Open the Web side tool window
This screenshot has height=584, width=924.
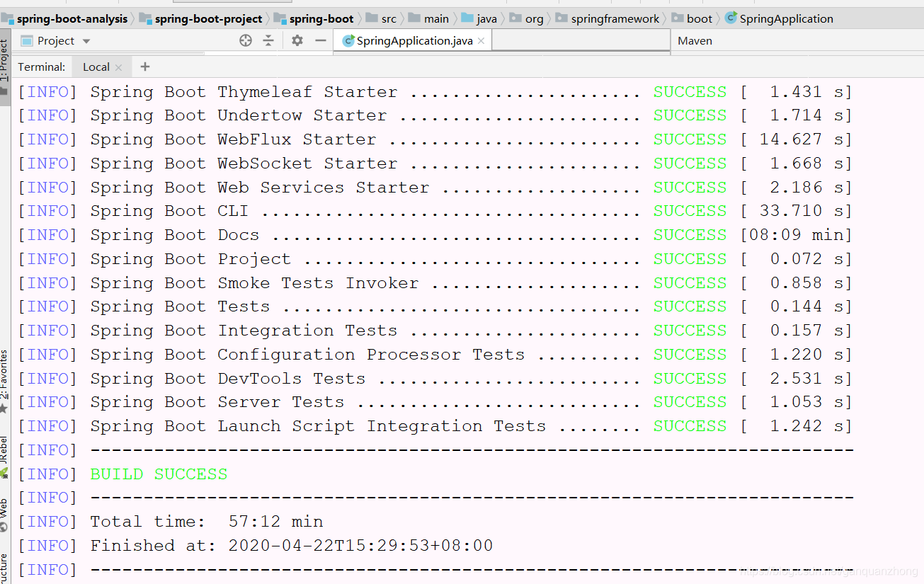pyautogui.click(x=4, y=515)
